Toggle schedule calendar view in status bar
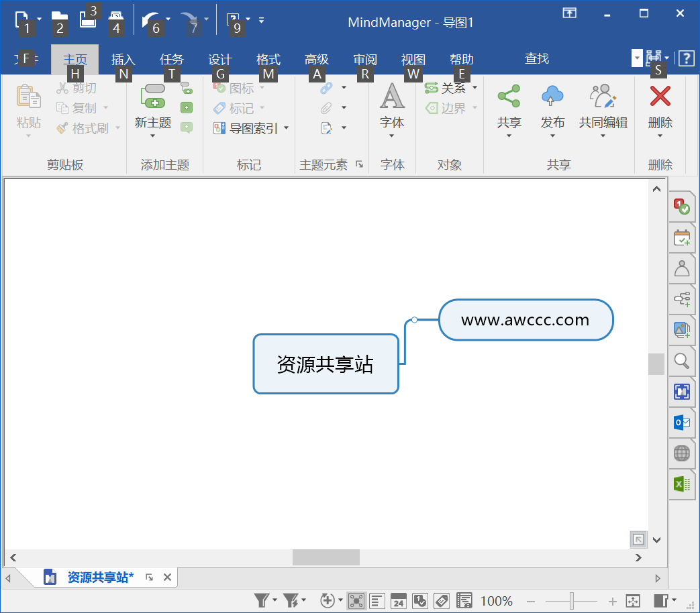The height and width of the screenshot is (613, 700). [398, 601]
